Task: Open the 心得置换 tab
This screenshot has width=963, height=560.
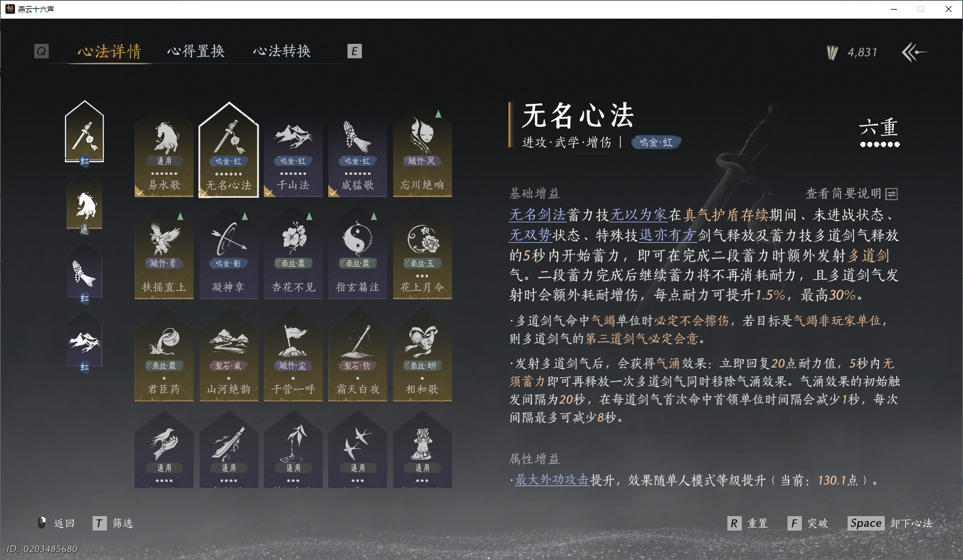Action: pos(196,52)
